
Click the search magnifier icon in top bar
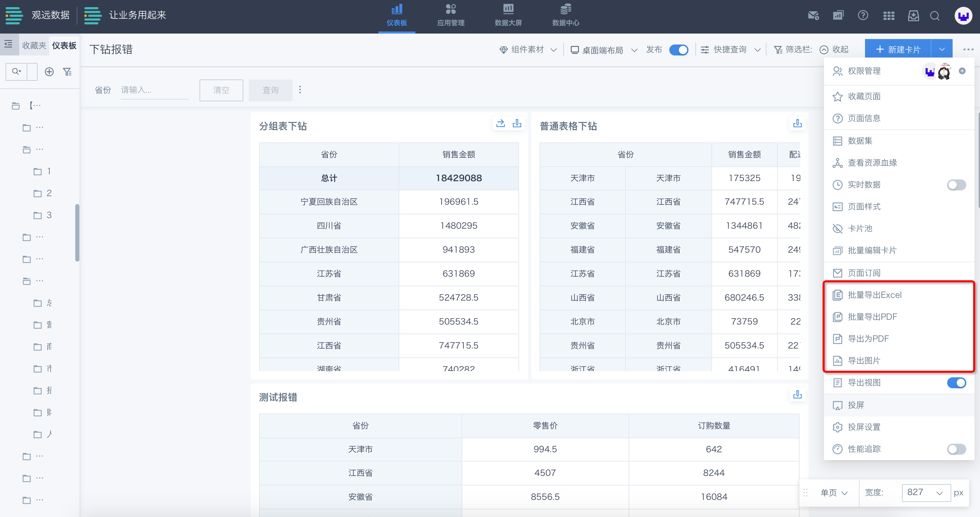pos(934,16)
